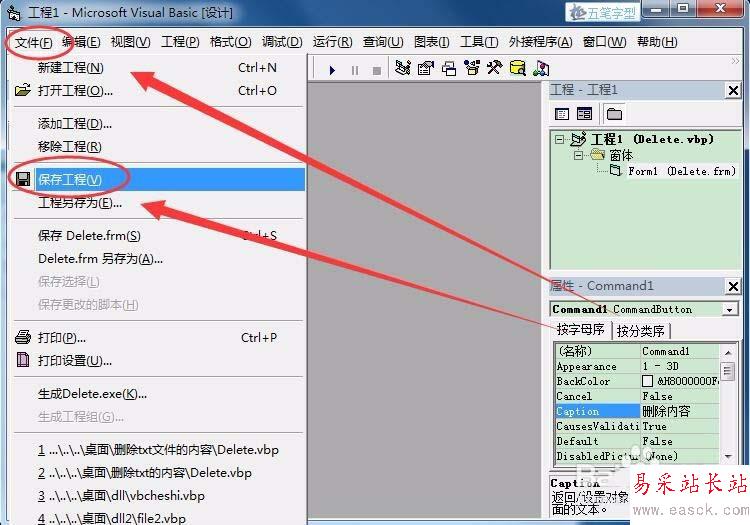Toggle Folders icon in project panel
The height and width of the screenshot is (525, 750).
point(614,114)
